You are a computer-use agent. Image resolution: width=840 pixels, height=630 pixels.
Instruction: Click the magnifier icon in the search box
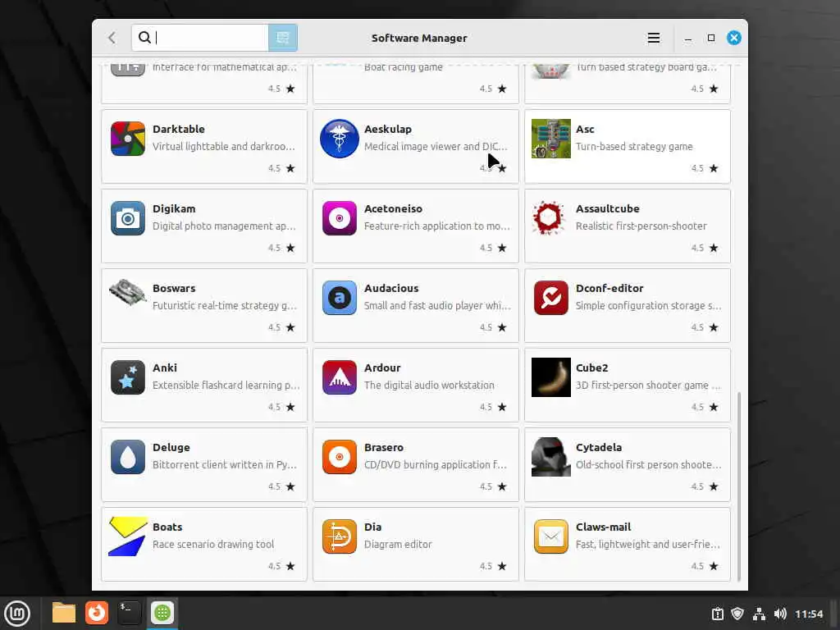[x=144, y=38]
